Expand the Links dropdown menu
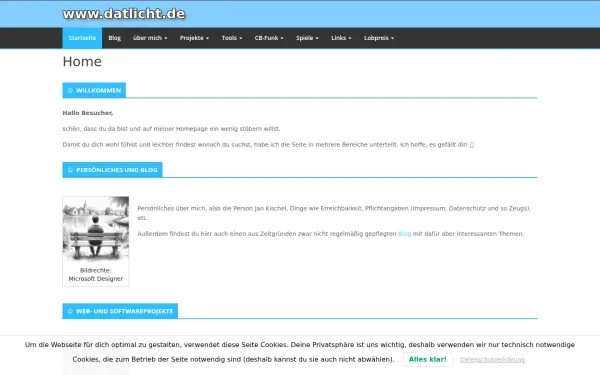This screenshot has height=375, width=600. point(341,38)
